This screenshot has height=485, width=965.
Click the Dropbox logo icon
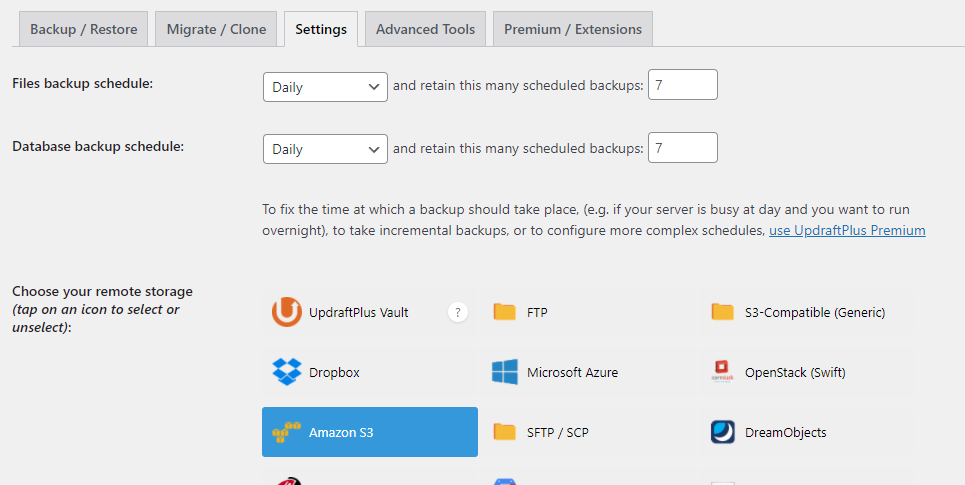(287, 372)
